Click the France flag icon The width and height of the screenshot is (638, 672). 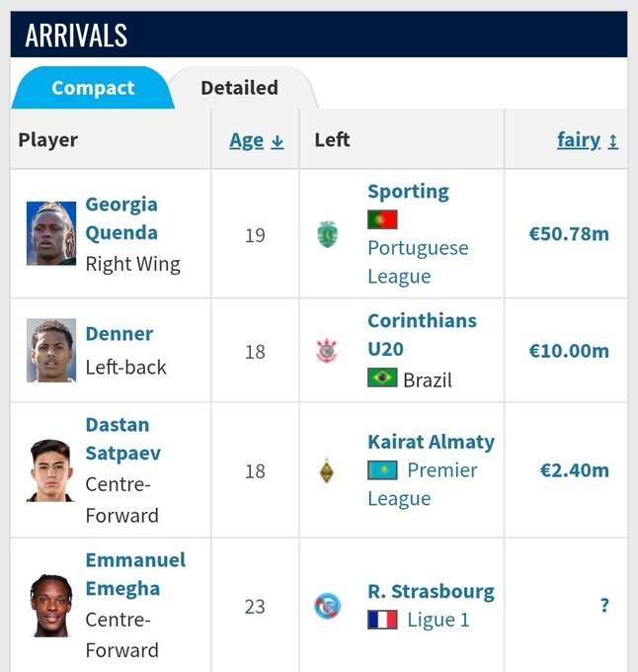pyautogui.click(x=382, y=620)
